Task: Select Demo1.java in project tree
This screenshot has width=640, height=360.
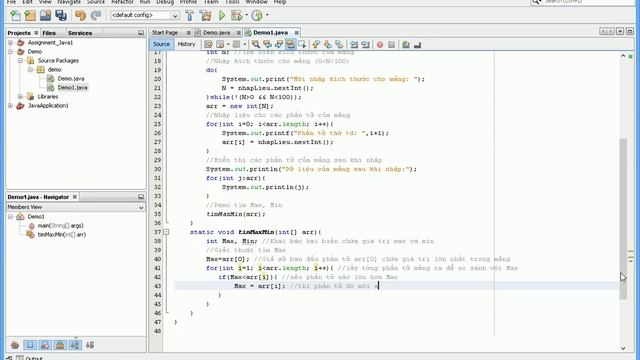Action: (x=73, y=87)
